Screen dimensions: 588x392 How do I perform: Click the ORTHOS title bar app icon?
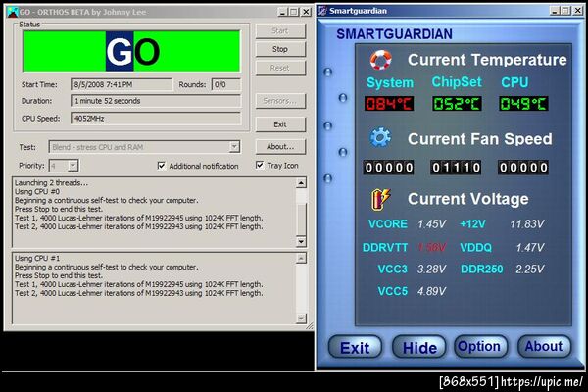[x=12, y=12]
